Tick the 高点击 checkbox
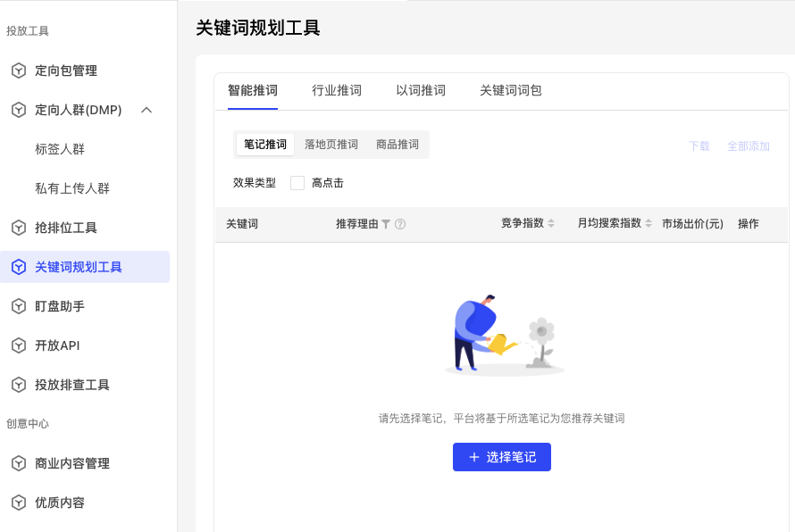795x532 pixels. 297,183
